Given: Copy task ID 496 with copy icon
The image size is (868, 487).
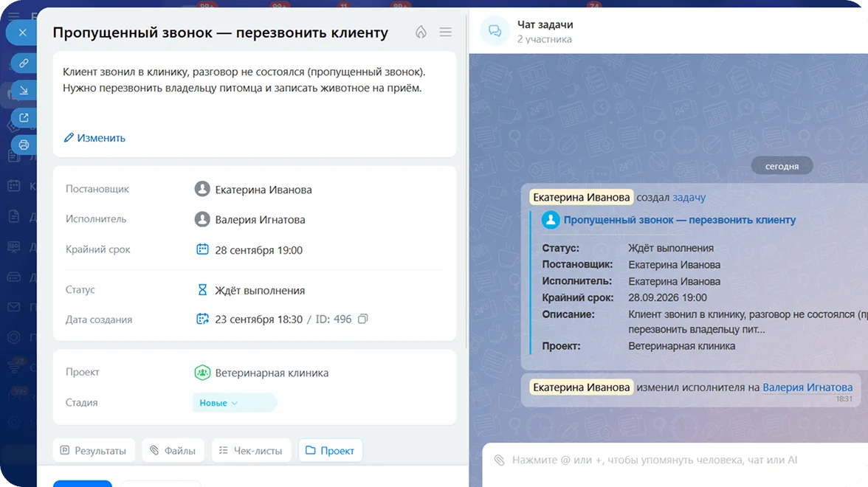Looking at the screenshot, I should tap(362, 319).
